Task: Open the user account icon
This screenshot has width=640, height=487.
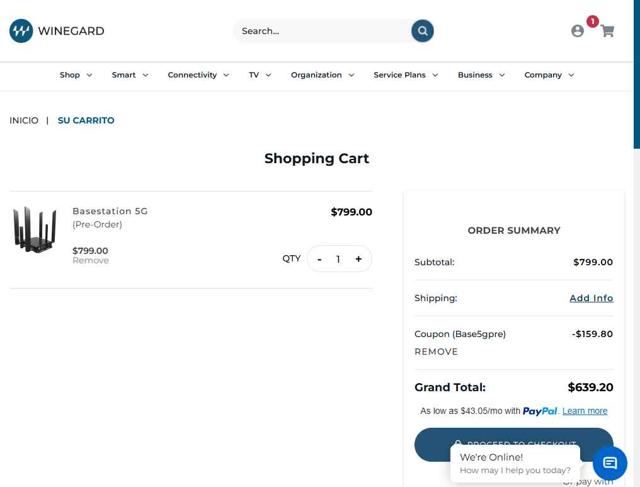Action: 577,31
